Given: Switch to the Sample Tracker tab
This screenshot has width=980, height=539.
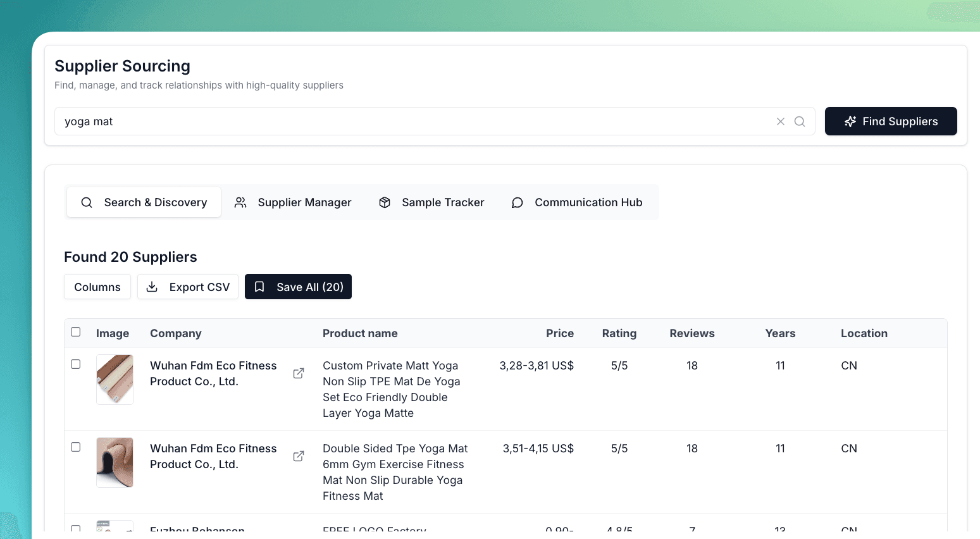Looking at the screenshot, I should pyautogui.click(x=431, y=202).
